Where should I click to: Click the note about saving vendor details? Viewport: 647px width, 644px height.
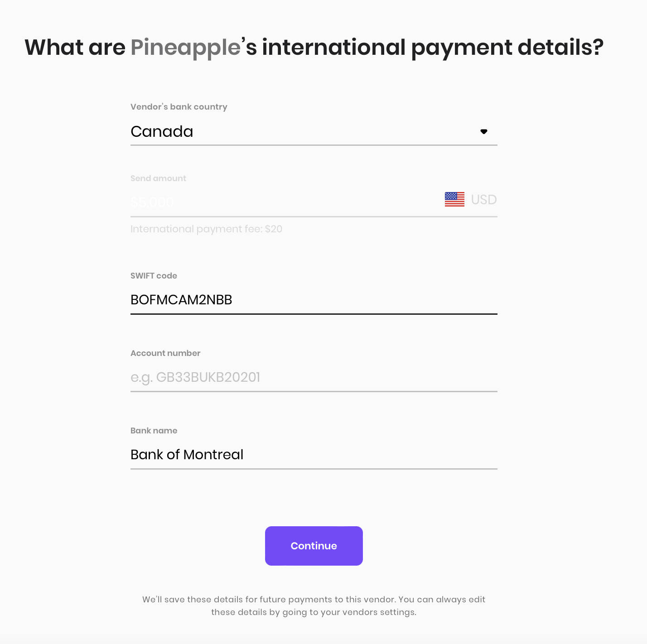314,606
